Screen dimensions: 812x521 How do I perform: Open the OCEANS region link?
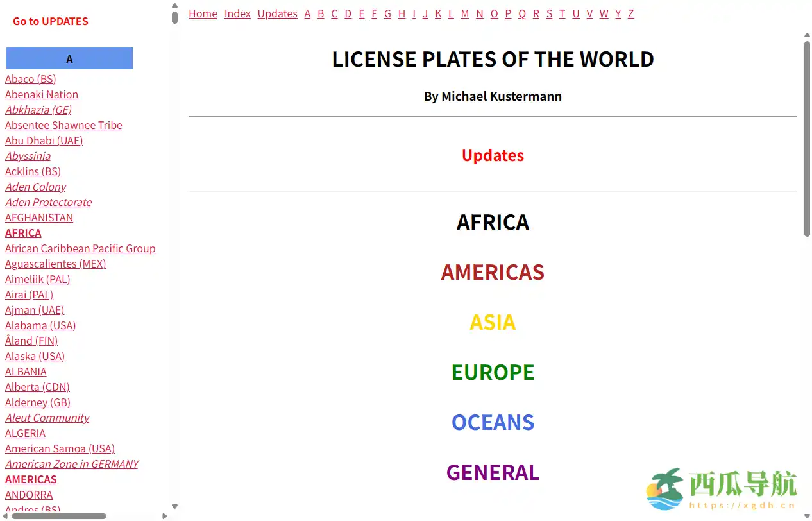(493, 422)
